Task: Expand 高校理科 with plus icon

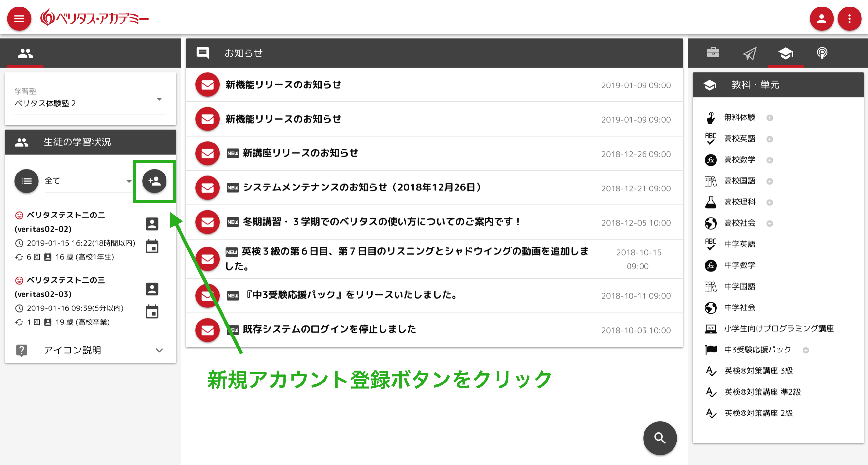Action: click(x=770, y=202)
